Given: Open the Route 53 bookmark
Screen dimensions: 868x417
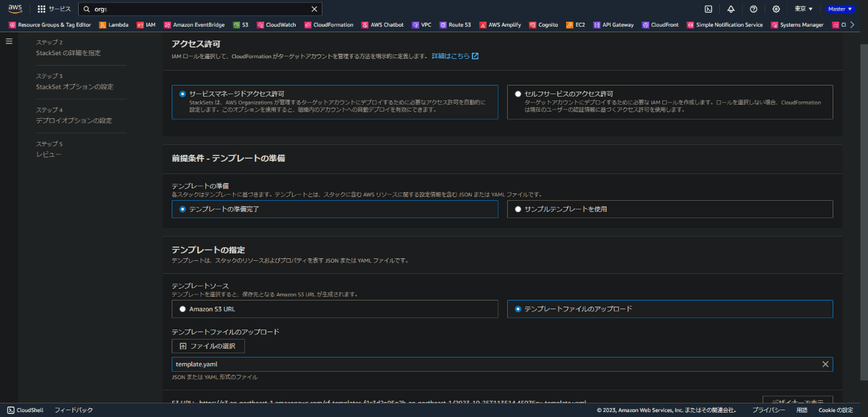Looking at the screenshot, I should (x=455, y=25).
